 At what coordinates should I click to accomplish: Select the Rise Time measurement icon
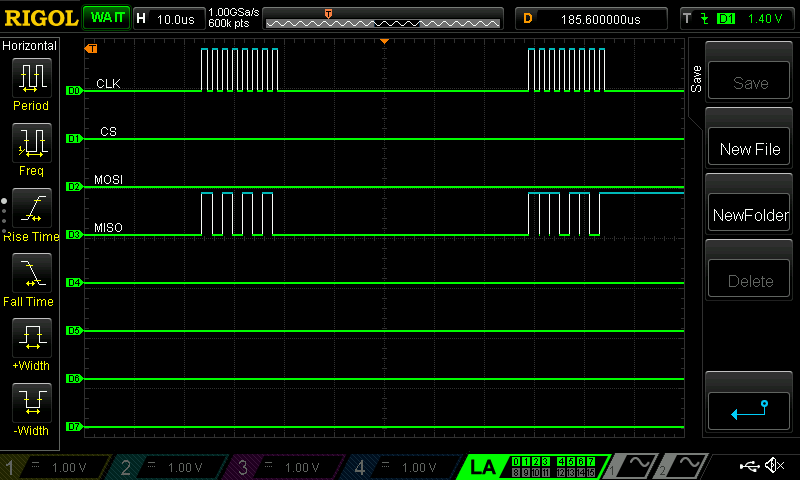click(x=32, y=208)
